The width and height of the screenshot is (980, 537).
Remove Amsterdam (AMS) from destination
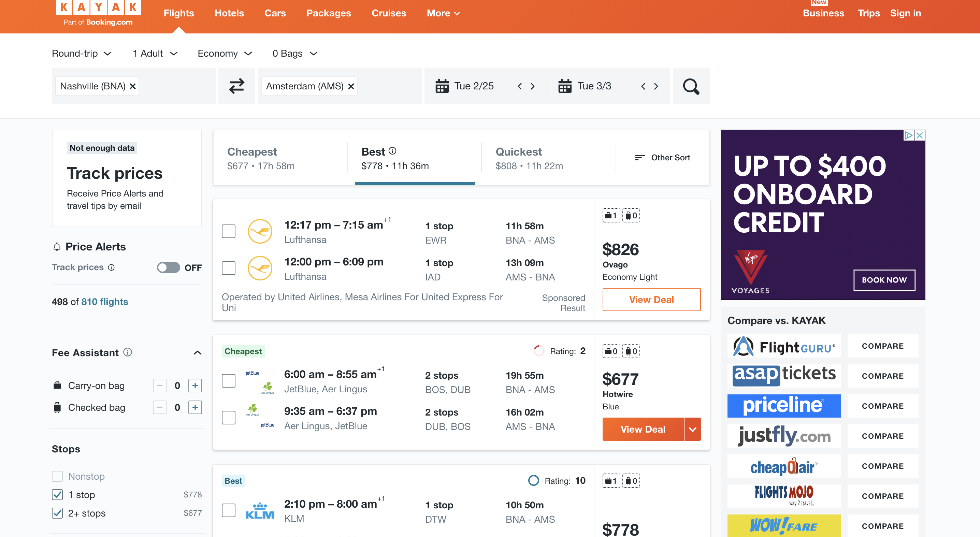point(351,86)
